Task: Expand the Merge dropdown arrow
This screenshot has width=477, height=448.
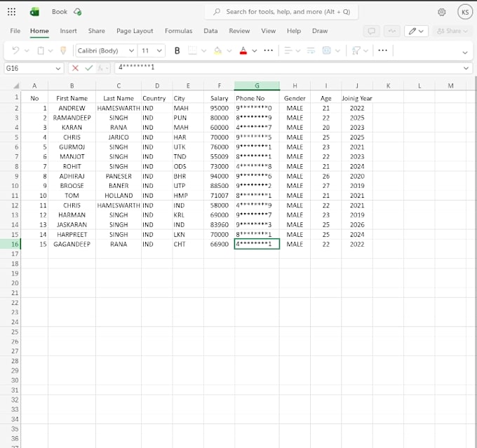Action: click(x=337, y=50)
